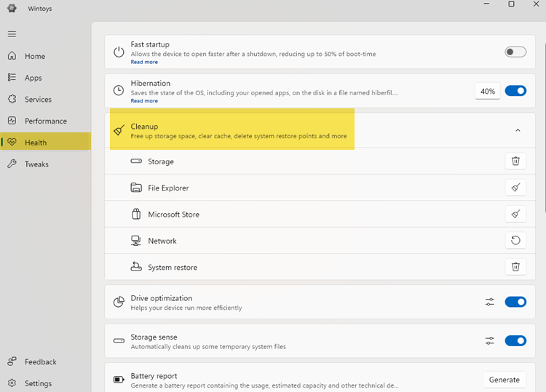This screenshot has width=546, height=392.
Task: Open Read more link under Fast startup
Action: tap(144, 63)
